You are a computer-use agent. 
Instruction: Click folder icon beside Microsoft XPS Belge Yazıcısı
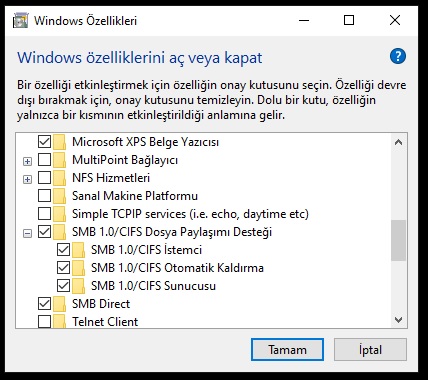(x=59, y=142)
